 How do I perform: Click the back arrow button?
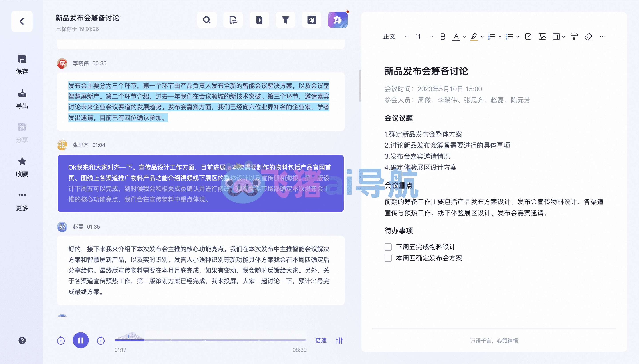[22, 21]
